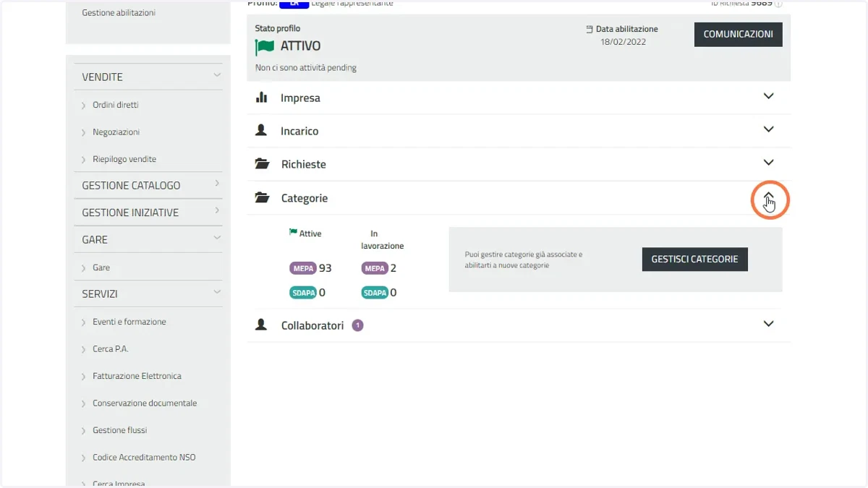
Task: Click Gestione abilitazioni link
Action: pos(119,13)
